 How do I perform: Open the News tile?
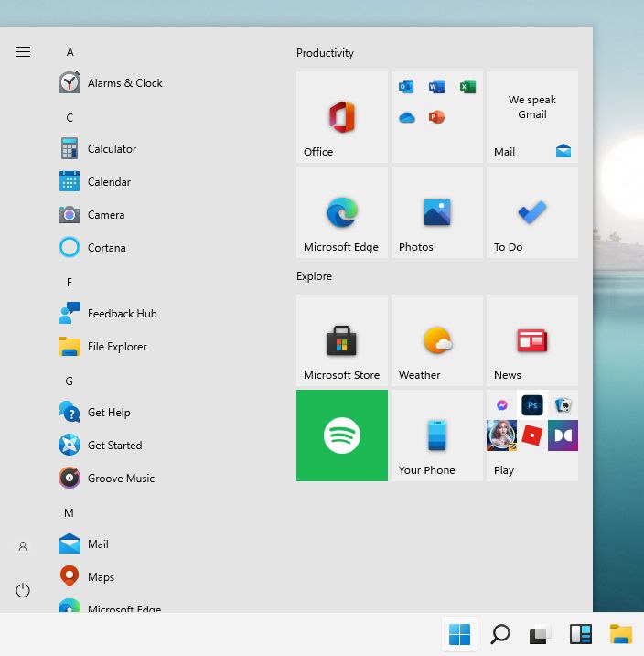pyautogui.click(x=532, y=340)
